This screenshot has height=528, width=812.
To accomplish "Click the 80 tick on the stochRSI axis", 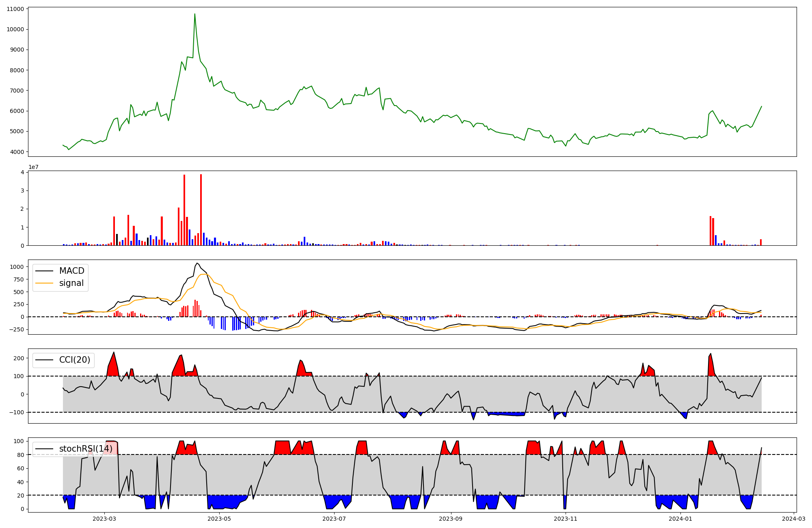I will point(20,455).
